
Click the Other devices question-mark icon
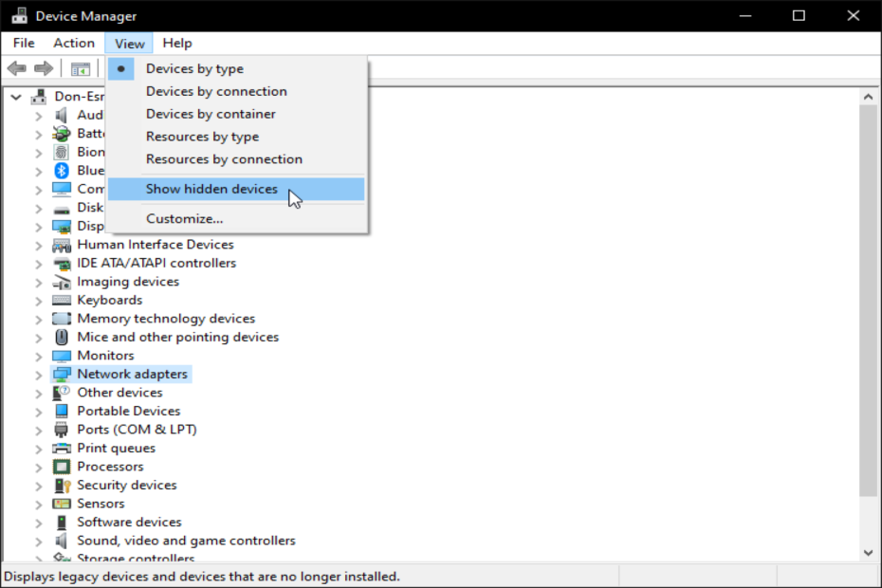tap(62, 393)
